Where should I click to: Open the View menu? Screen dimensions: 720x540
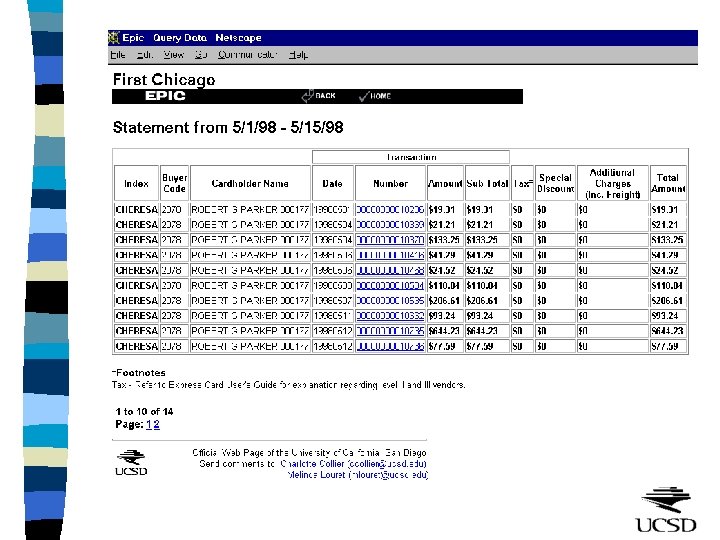point(174,55)
